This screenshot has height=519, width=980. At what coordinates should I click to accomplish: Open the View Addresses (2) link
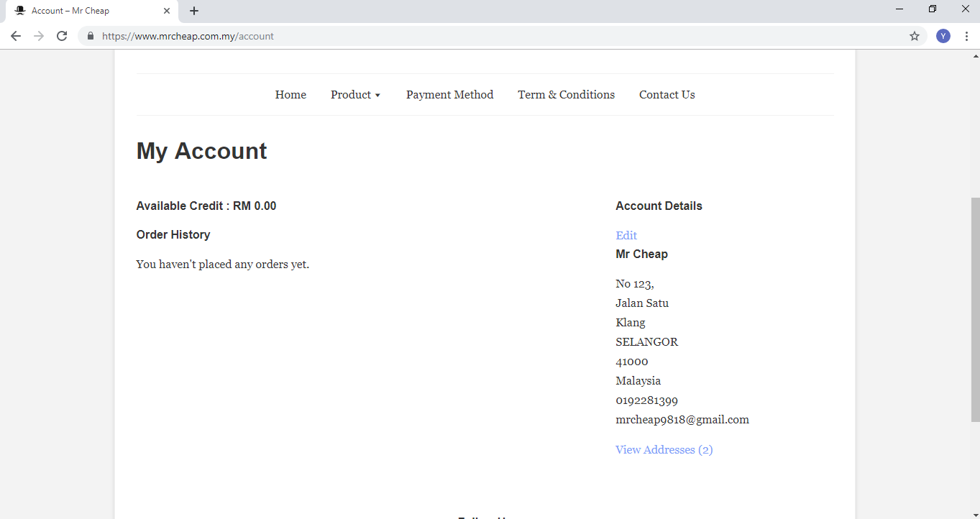pos(664,450)
